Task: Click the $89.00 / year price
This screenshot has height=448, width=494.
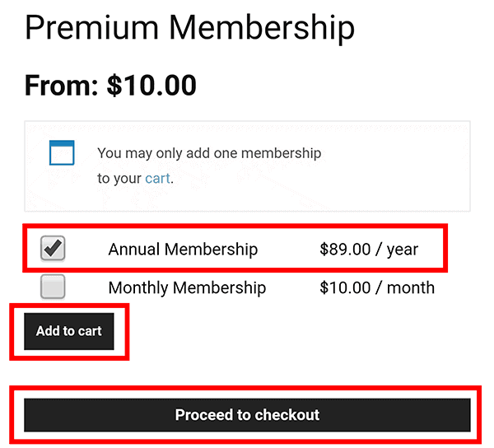Action: [x=369, y=250]
